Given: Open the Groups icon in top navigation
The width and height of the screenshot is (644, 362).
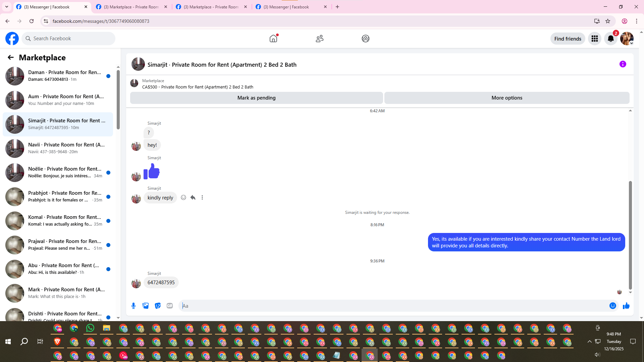Looking at the screenshot, I should [366, 39].
